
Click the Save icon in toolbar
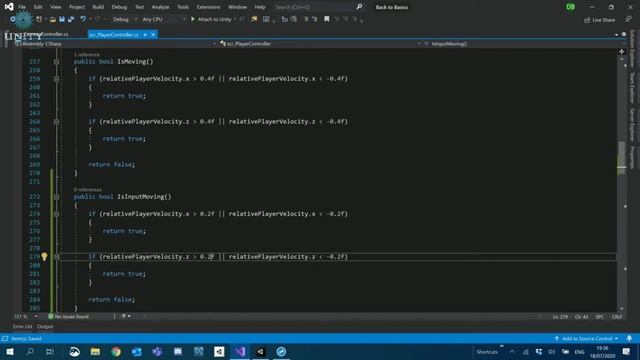point(62,19)
